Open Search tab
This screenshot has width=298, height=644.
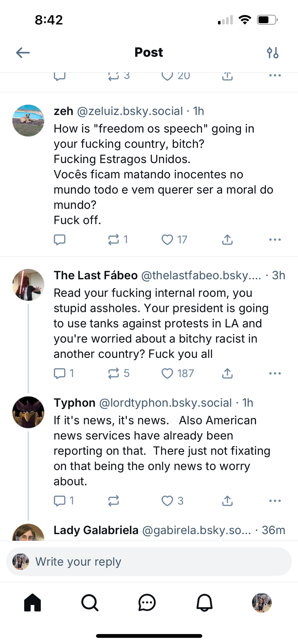90,602
